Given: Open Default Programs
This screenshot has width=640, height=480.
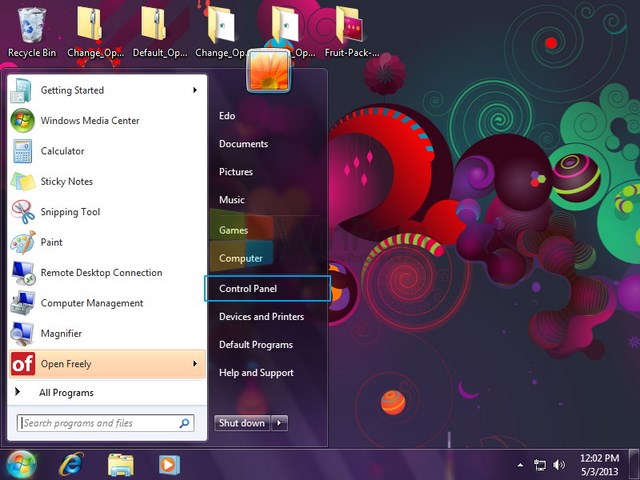Looking at the screenshot, I should click(256, 345).
